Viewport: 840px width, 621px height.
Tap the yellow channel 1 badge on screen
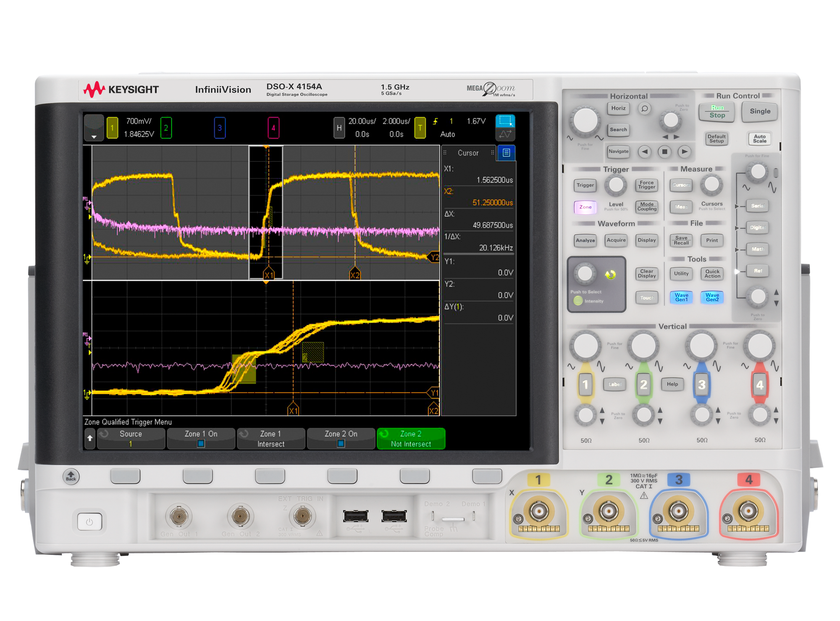[x=112, y=128]
